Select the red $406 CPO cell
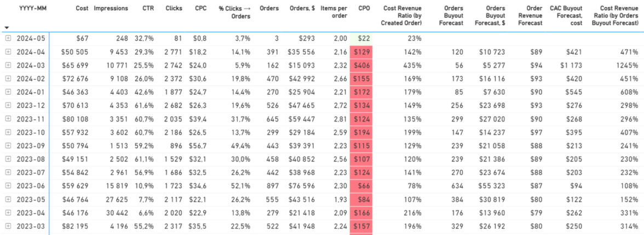This screenshot has height=235, width=644. [x=361, y=65]
